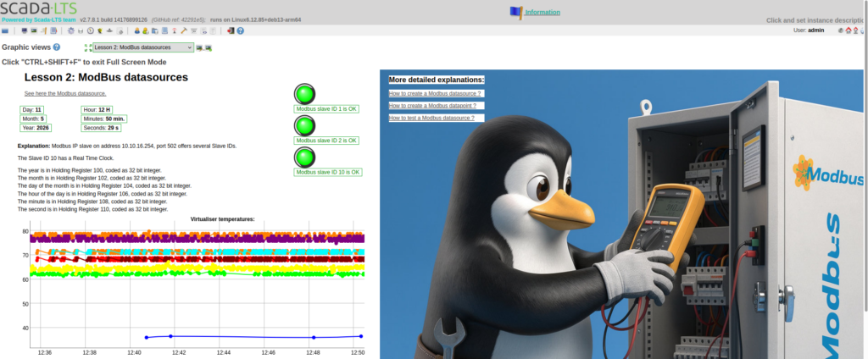Click 'Lesson 2: ModBus datasources' heading

pyautogui.click(x=106, y=77)
